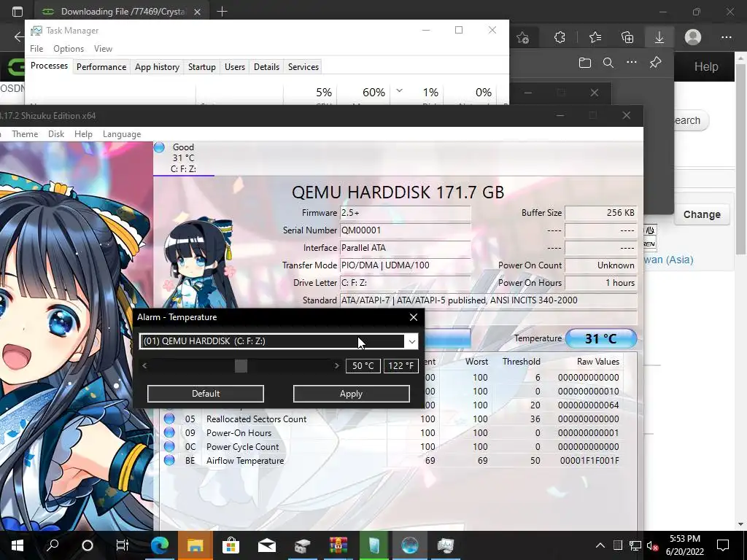
Task: Click the temperature slider thumb
Action: coord(241,366)
